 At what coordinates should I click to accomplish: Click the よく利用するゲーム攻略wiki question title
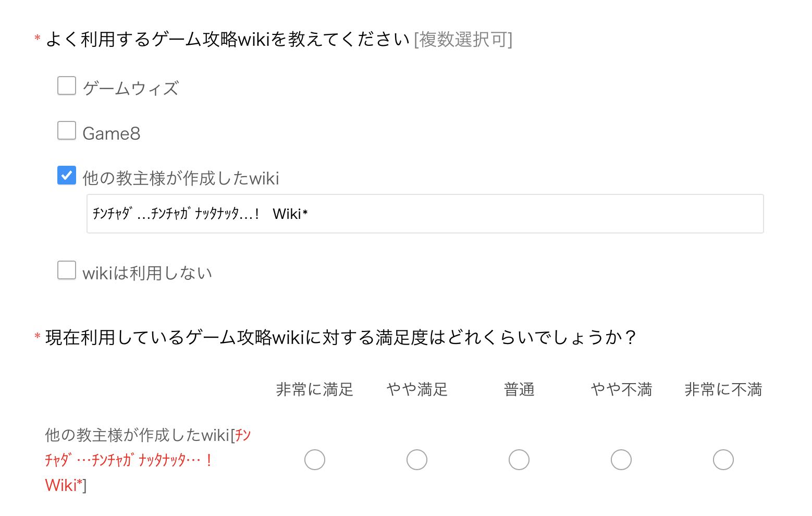pyautogui.click(x=227, y=40)
